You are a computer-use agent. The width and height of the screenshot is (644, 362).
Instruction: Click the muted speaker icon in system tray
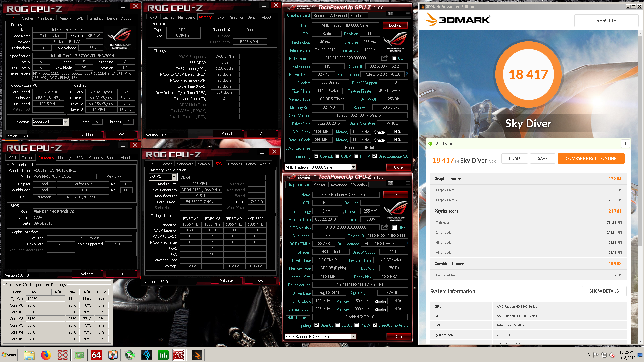(612, 355)
